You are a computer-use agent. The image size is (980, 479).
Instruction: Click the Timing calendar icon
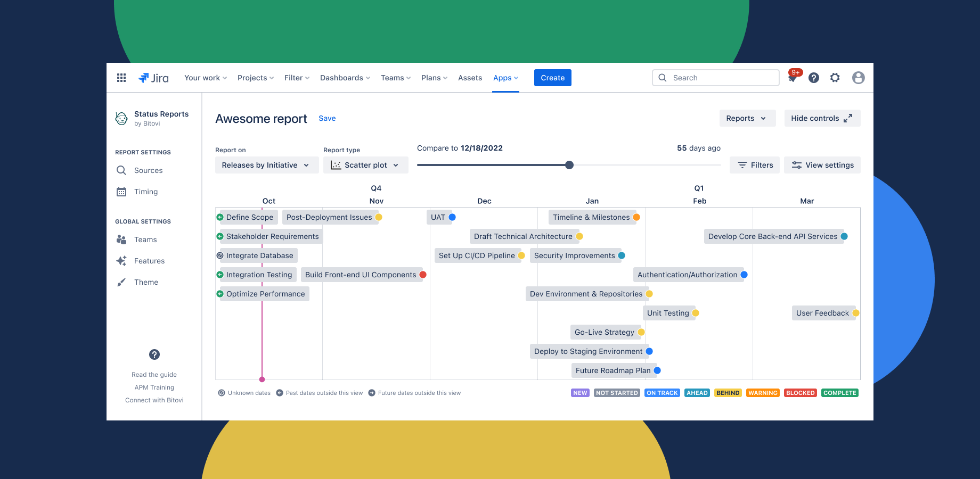coord(121,192)
